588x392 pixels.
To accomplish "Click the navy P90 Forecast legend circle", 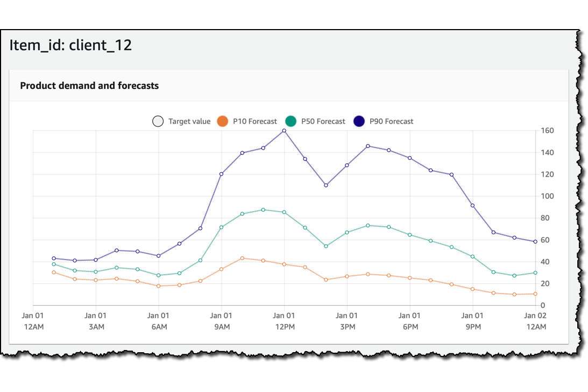I will tap(359, 121).
